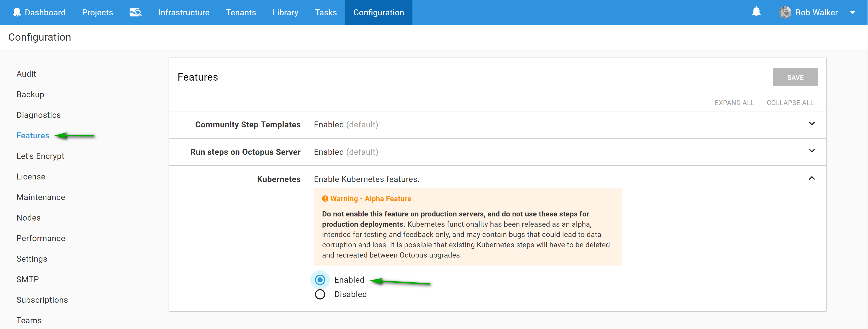Go to the Library tab
Screen dimensions: 868x329
coord(285,13)
